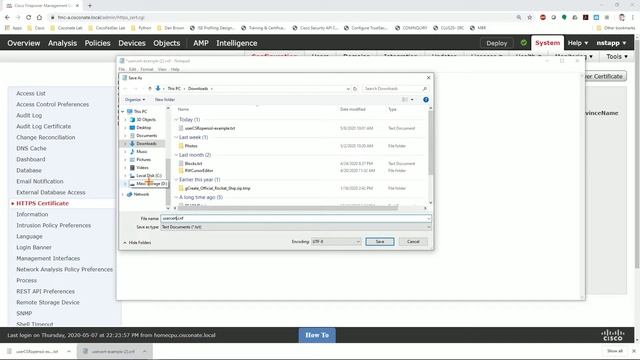The height and width of the screenshot is (360, 640).
Task: Select Documents in the navigation tree
Action: pyautogui.click(x=147, y=136)
